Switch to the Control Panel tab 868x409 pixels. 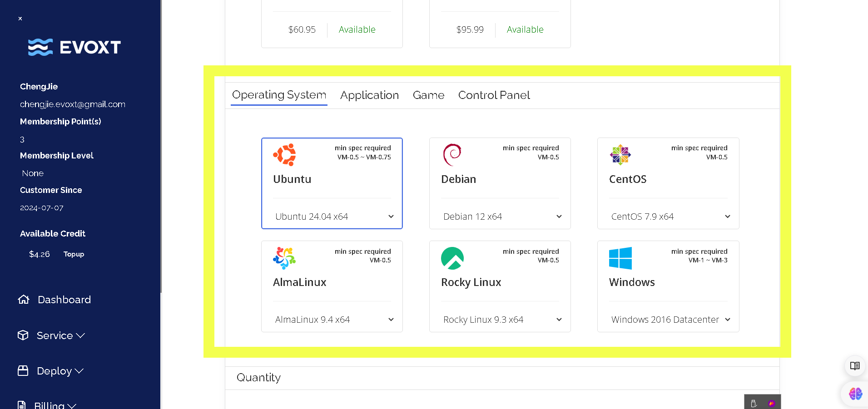[x=494, y=95]
